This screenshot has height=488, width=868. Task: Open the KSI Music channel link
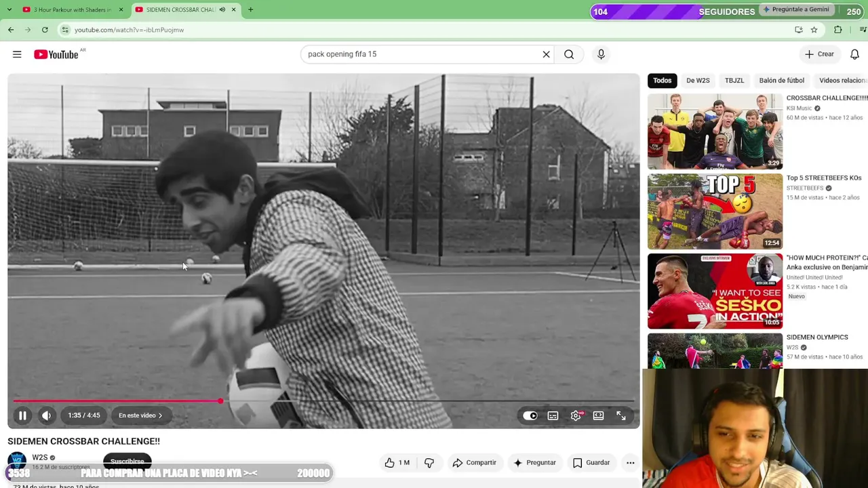point(800,108)
